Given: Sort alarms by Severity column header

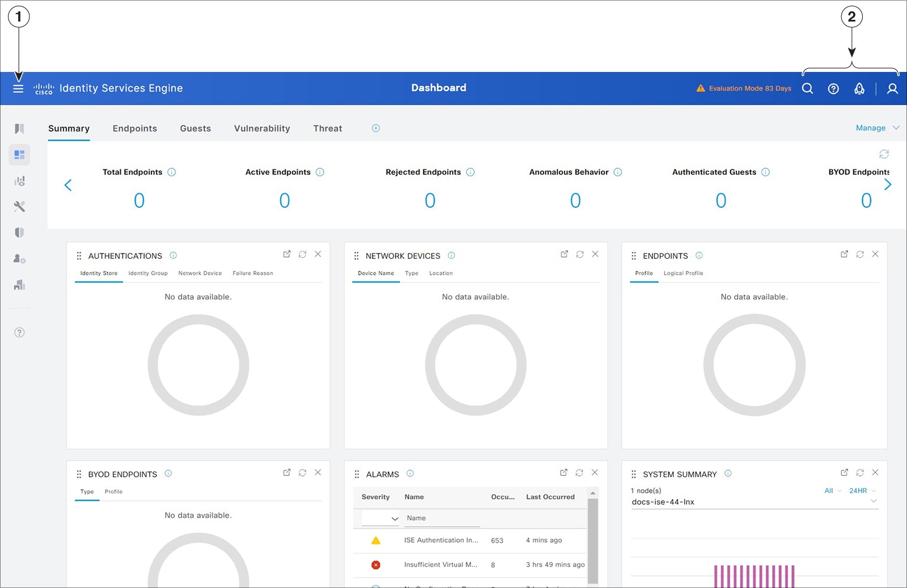Looking at the screenshot, I should [x=375, y=497].
